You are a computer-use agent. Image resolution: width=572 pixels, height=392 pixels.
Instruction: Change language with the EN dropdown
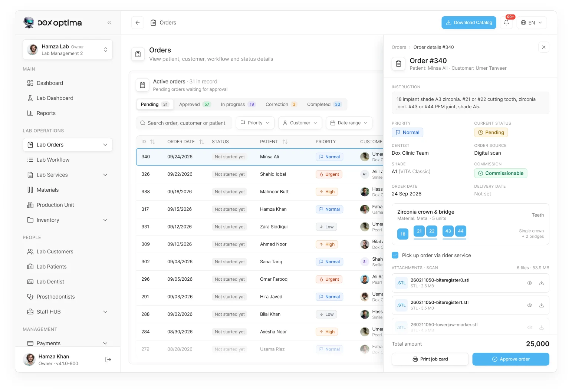point(532,23)
